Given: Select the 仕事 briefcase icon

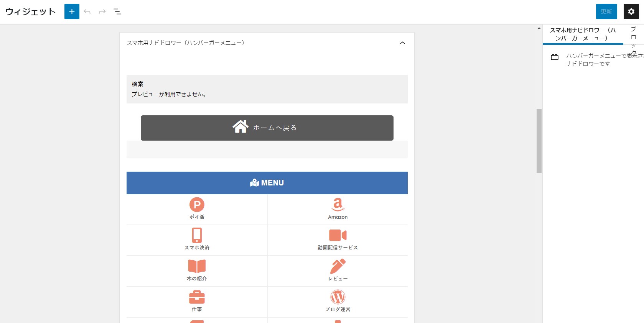Looking at the screenshot, I should click(197, 297).
